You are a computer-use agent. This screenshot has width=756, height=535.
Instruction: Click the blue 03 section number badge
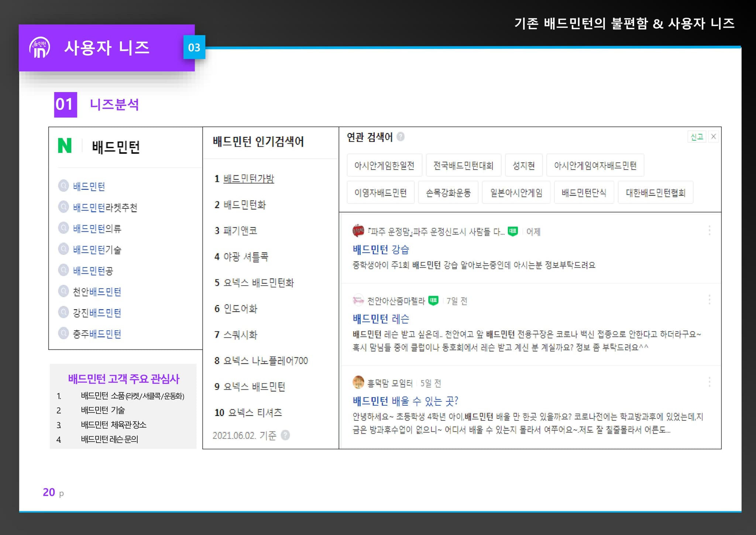click(194, 47)
